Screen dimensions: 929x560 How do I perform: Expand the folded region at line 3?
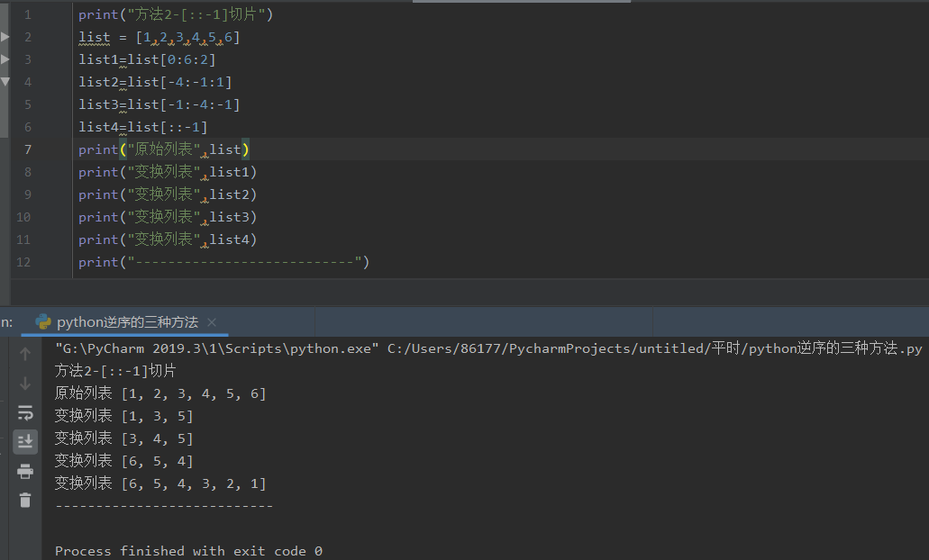click(5, 59)
